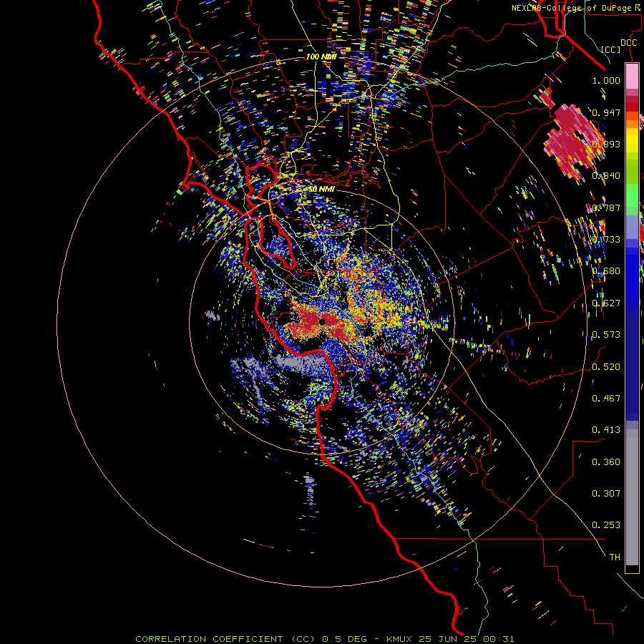Select the 0.573 legend value

pos(606,334)
